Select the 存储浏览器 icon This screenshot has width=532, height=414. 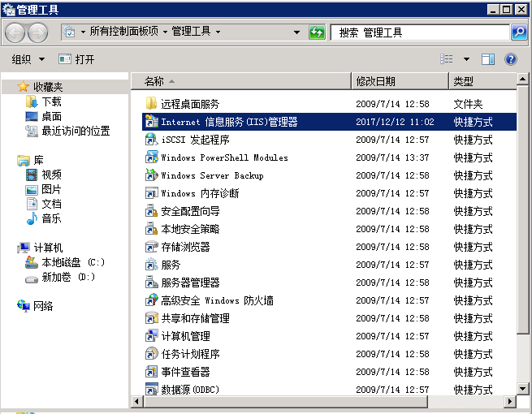click(x=151, y=247)
